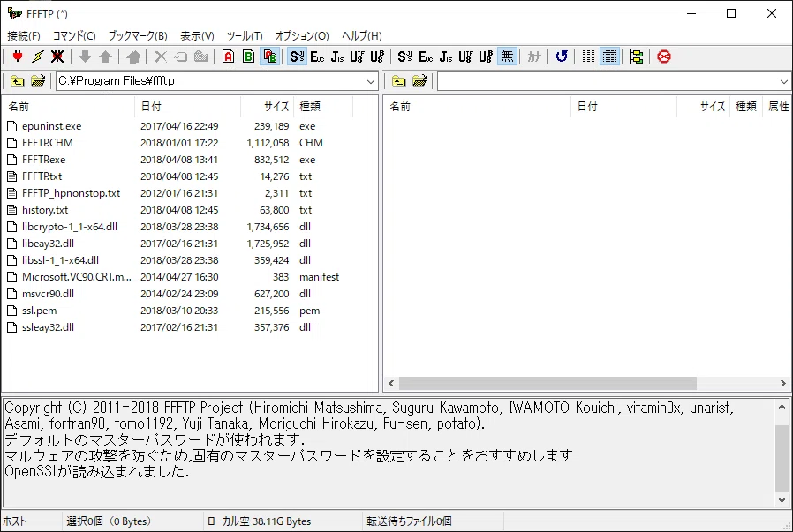Screen dimensions: 793x532
Task: Click the empty host path field
Action: 608,81
